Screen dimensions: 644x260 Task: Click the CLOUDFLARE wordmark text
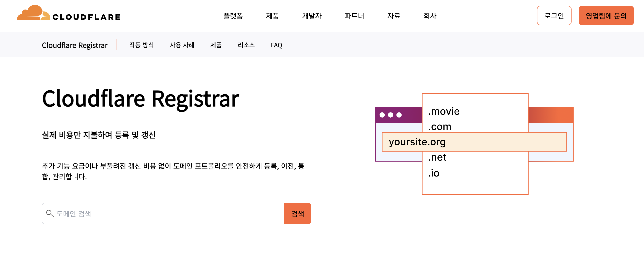[86, 17]
